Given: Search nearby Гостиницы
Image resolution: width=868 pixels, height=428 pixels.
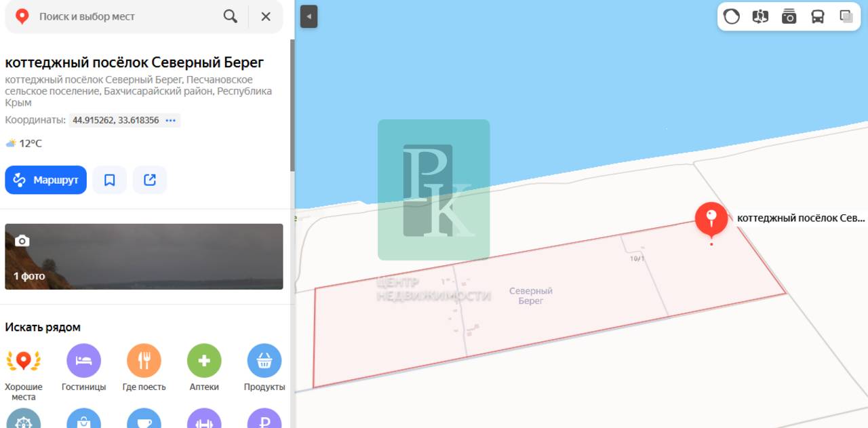Looking at the screenshot, I should (84, 368).
